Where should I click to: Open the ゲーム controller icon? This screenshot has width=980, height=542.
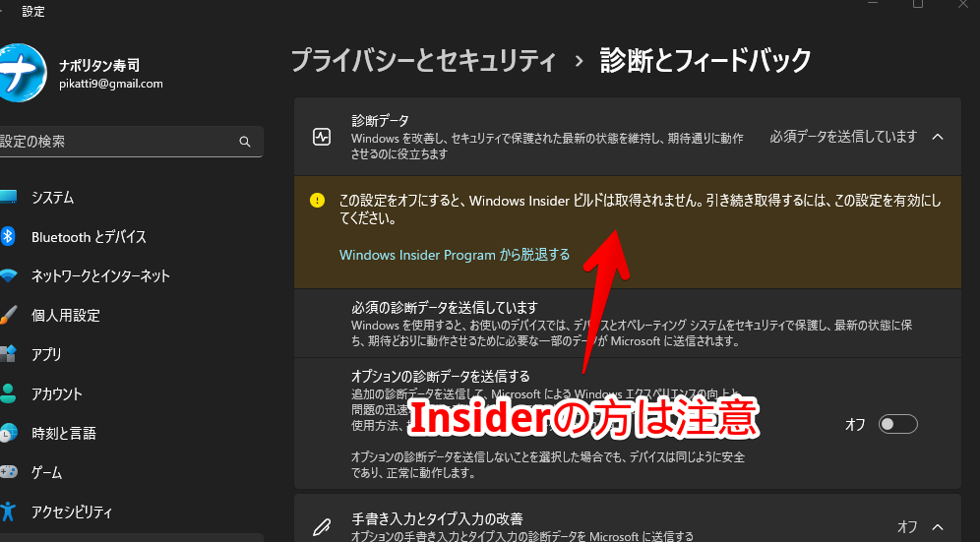point(8,472)
